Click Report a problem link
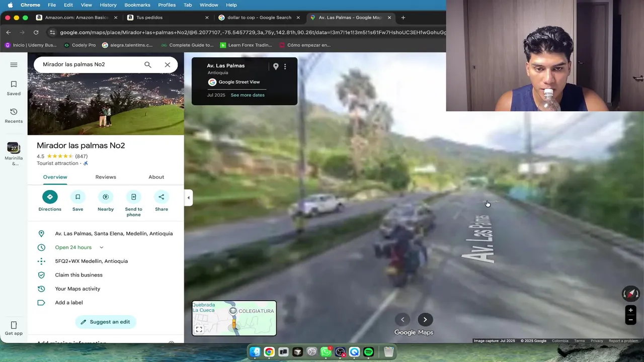Screen dimensions: 644x362 point(623,341)
